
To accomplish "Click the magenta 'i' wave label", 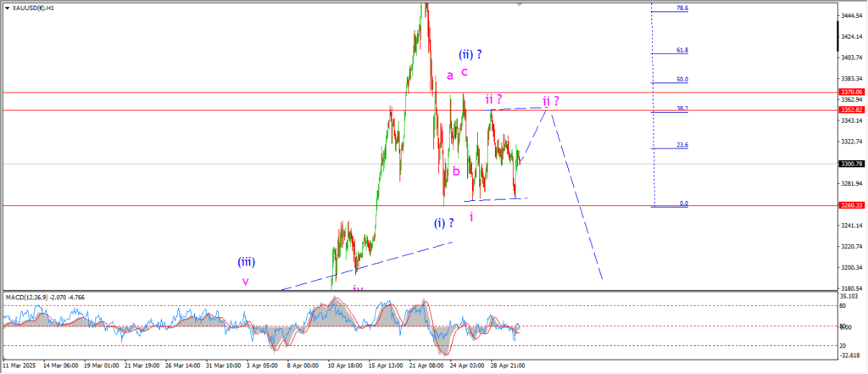I will [x=471, y=216].
